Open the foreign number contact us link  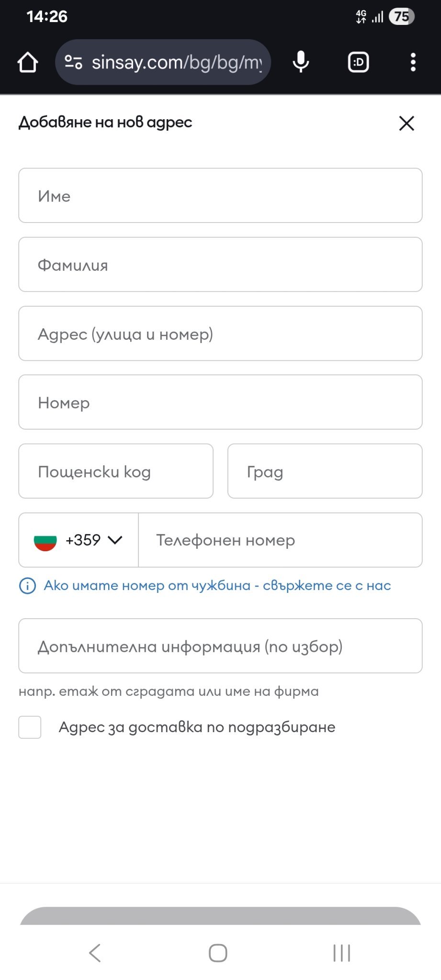coord(217,586)
